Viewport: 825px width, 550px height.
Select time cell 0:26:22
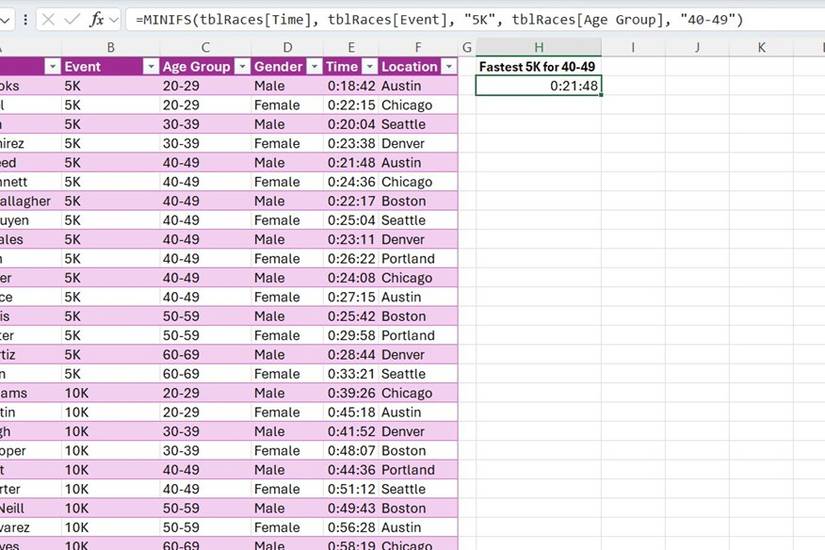coord(351,258)
